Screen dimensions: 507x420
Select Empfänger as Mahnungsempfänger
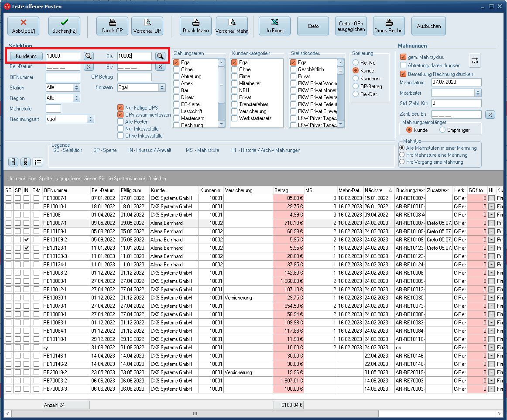442,130
